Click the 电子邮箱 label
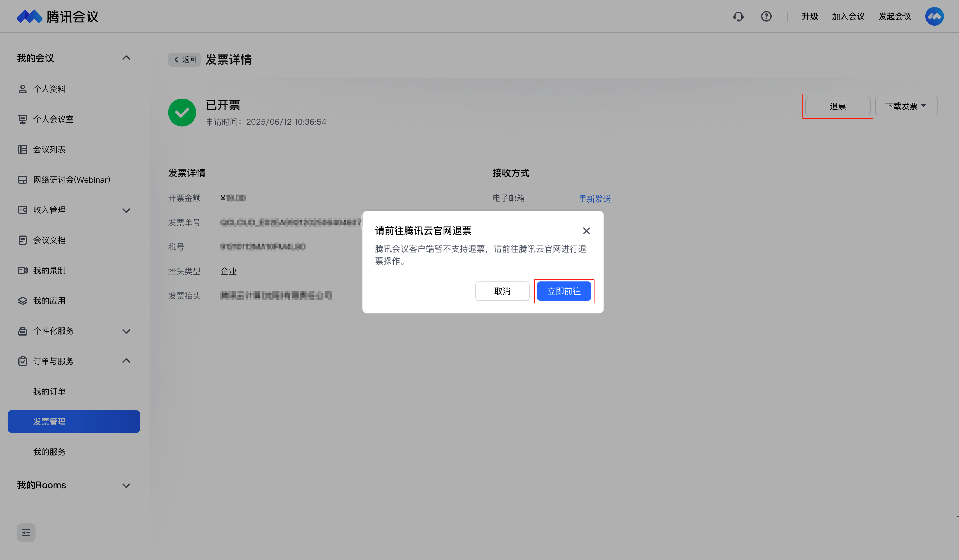 (x=509, y=198)
